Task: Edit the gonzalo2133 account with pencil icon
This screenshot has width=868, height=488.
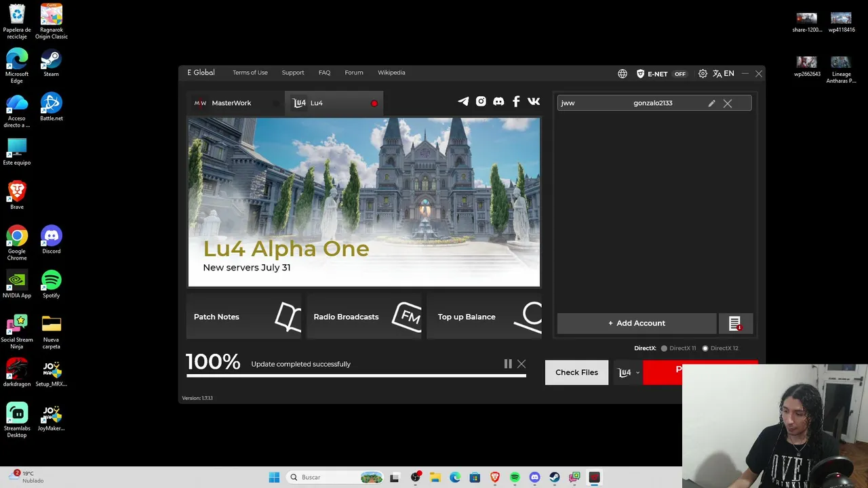Action: point(711,103)
